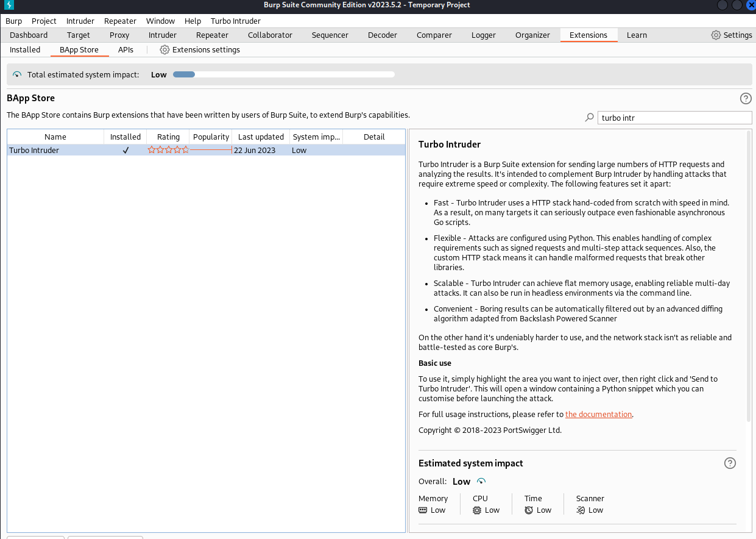
Task: Switch to the Proxy tab
Action: point(119,35)
